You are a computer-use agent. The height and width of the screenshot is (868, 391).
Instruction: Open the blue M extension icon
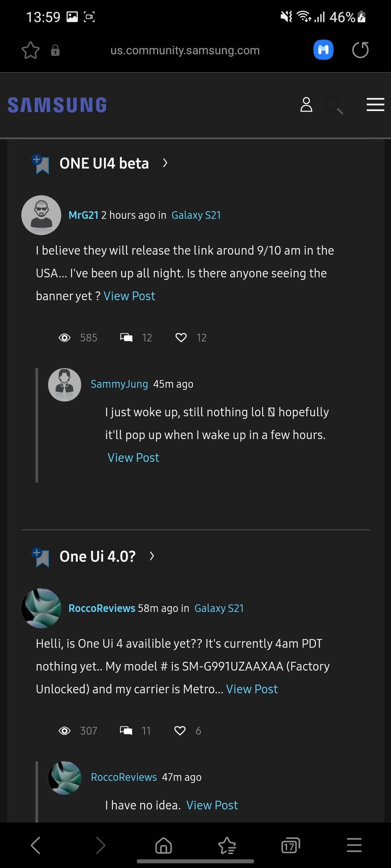coord(323,50)
